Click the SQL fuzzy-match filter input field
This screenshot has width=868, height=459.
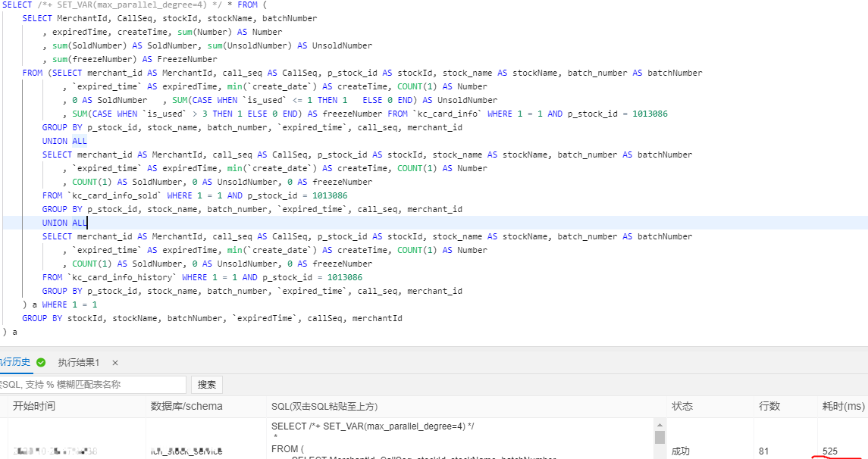(91, 384)
